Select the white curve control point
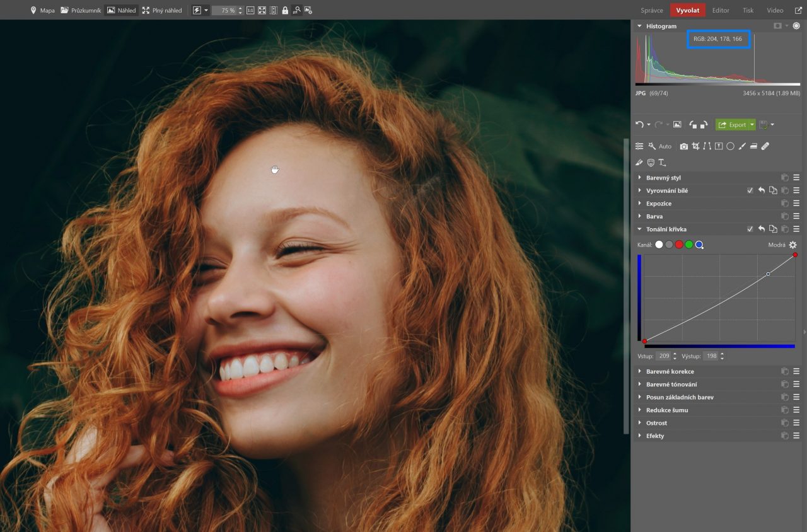Screen dimensions: 807x532 click(768, 274)
